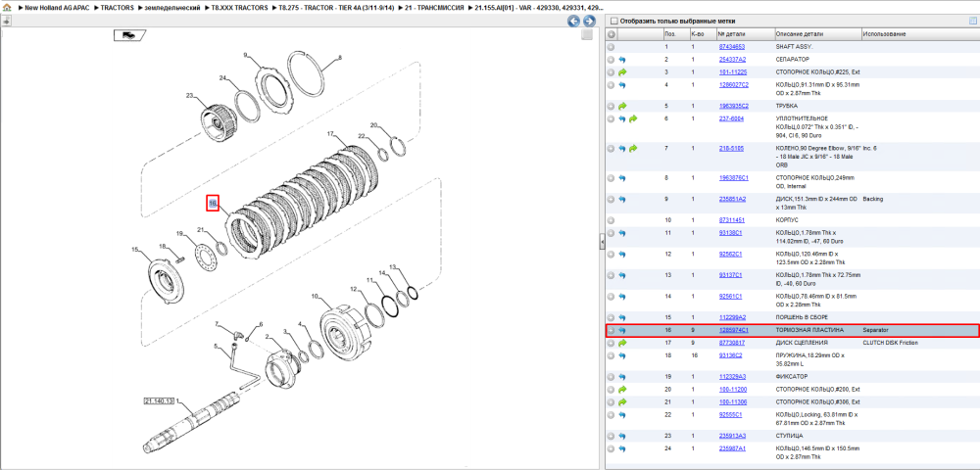
Task: Sort by 'Описание детали' column header
Action: [x=817, y=34]
